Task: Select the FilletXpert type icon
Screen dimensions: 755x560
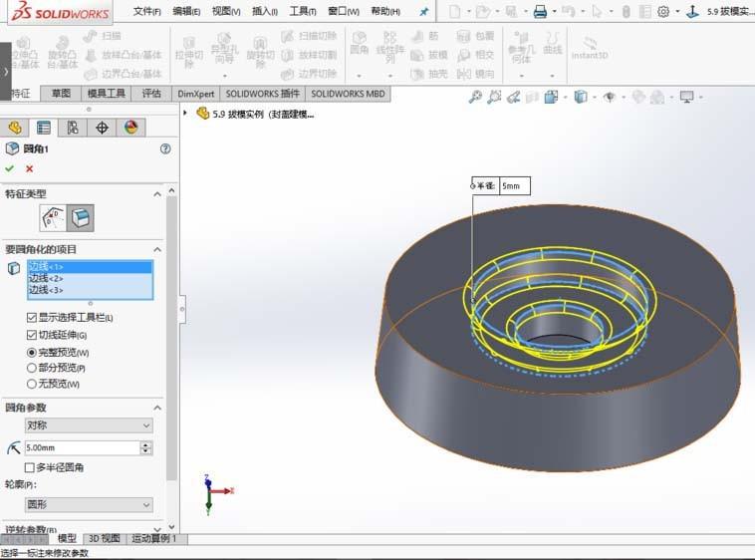Action: point(80,218)
